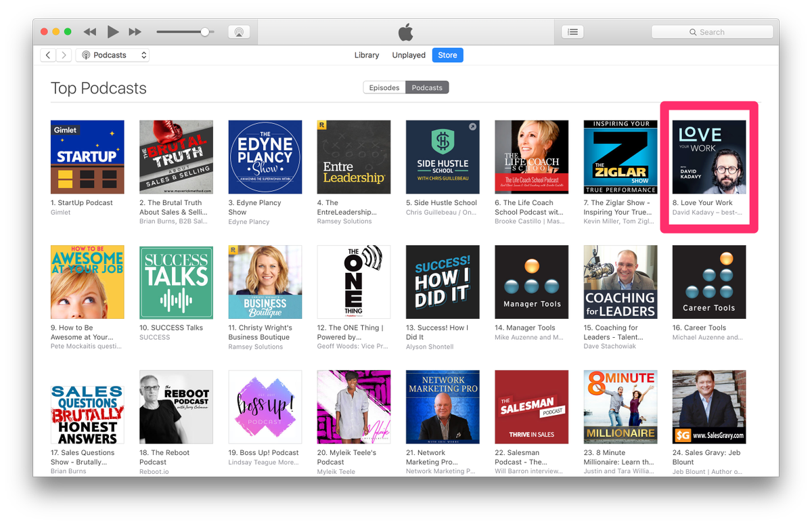Select the Store tab
812x524 pixels.
447,56
